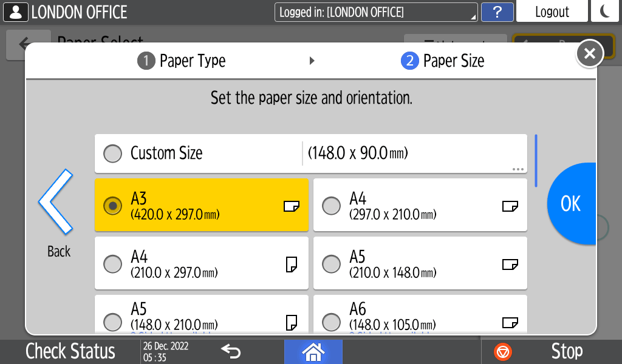Expand the Custom Size ellipsis options
The height and width of the screenshot is (364, 622).
[518, 169]
